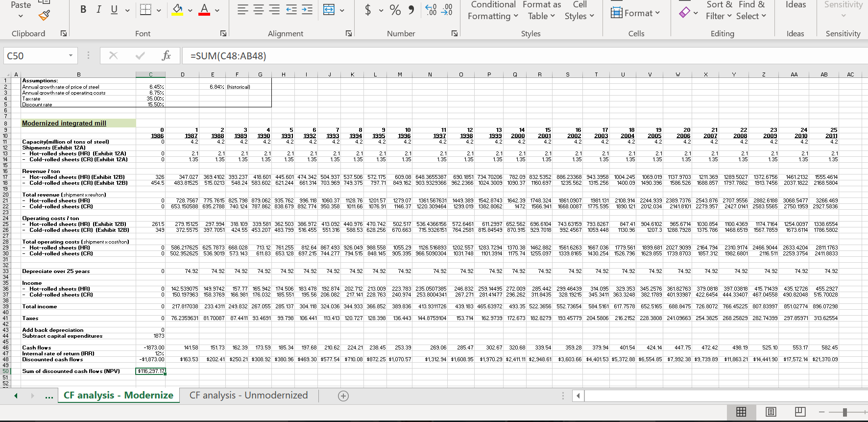Click the Format Painter brush icon
This screenshot has width=868, height=422.
[x=44, y=16]
